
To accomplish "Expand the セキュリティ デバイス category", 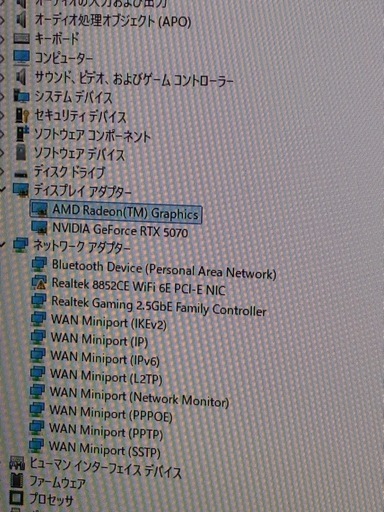I will pos(2,115).
